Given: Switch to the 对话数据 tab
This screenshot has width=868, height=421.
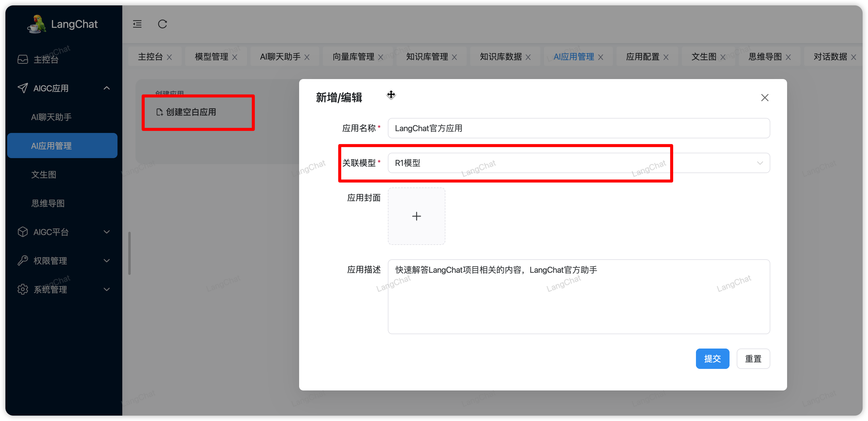Looking at the screenshot, I should point(830,57).
